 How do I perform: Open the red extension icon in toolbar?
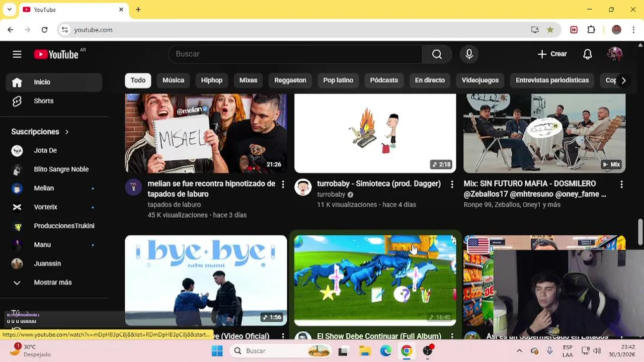574,30
